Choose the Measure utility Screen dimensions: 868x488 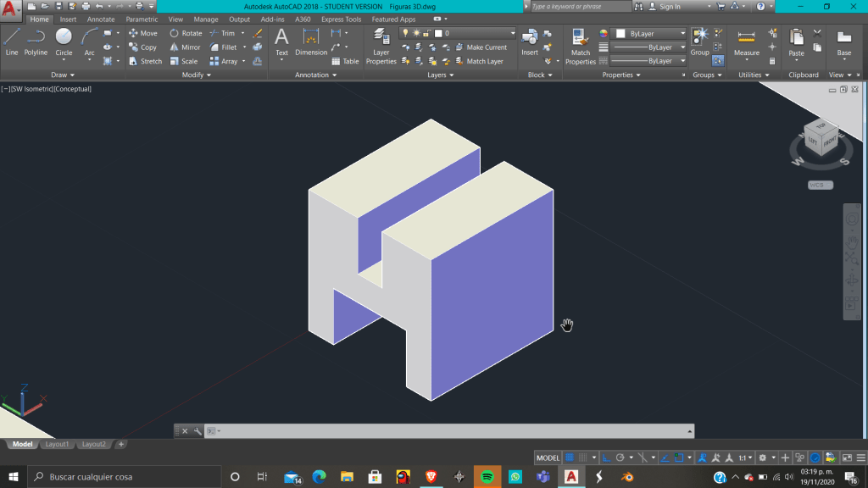click(746, 42)
